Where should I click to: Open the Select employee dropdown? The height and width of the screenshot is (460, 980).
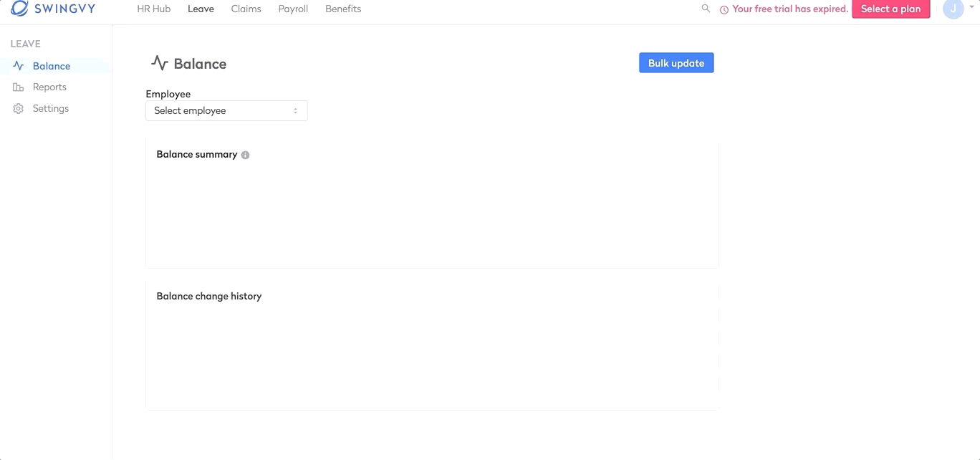tap(226, 110)
